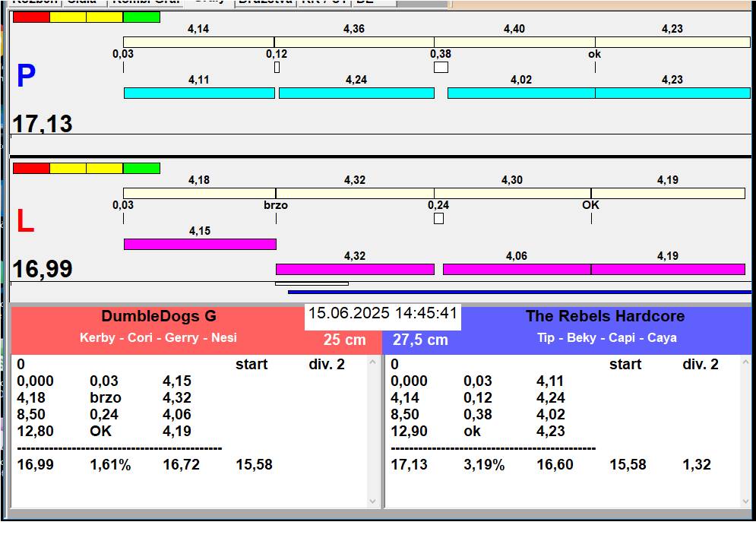Select the cyan 4,24 run bar

(x=356, y=93)
